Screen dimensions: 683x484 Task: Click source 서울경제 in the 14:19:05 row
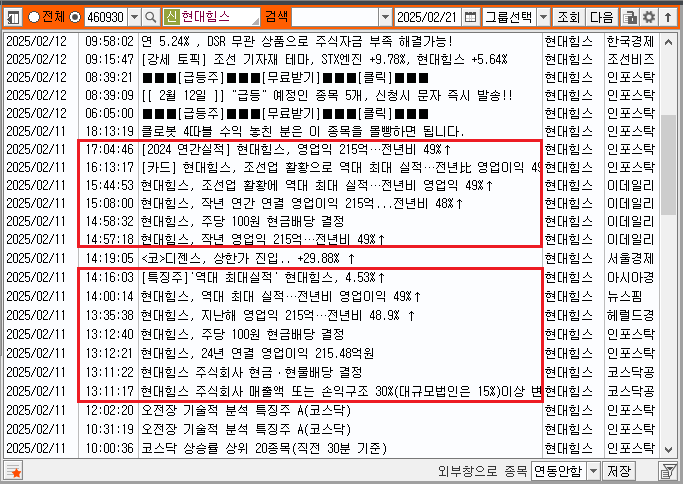tap(631, 258)
